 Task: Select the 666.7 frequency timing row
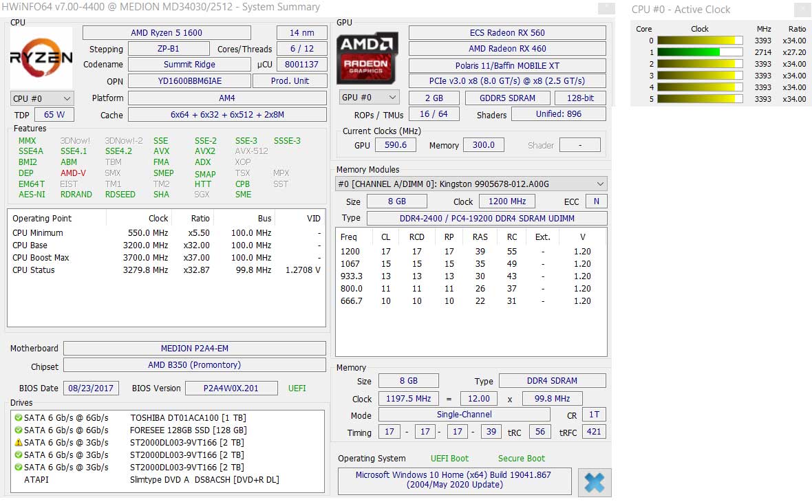[x=470, y=301]
